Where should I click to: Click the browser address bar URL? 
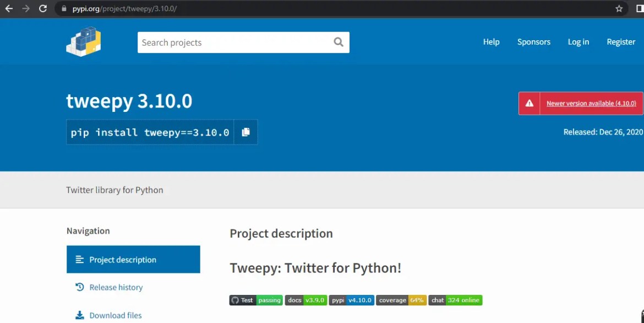(124, 9)
